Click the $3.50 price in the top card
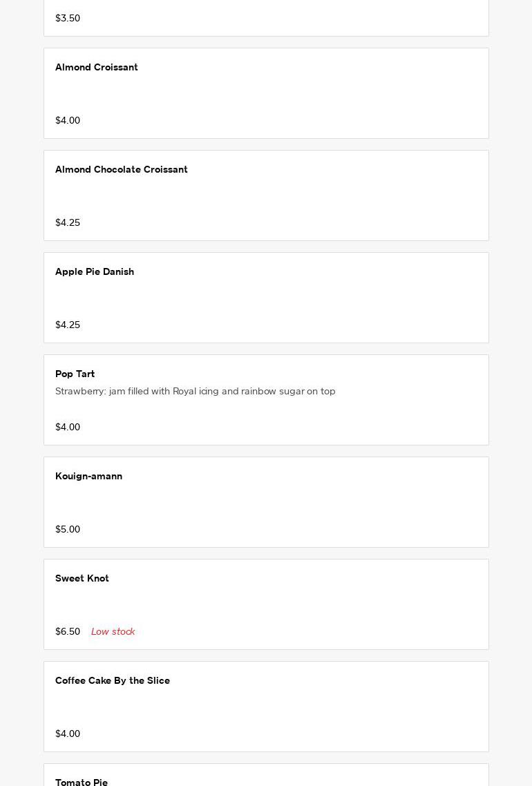Viewport: 532px width, 786px height. (68, 19)
